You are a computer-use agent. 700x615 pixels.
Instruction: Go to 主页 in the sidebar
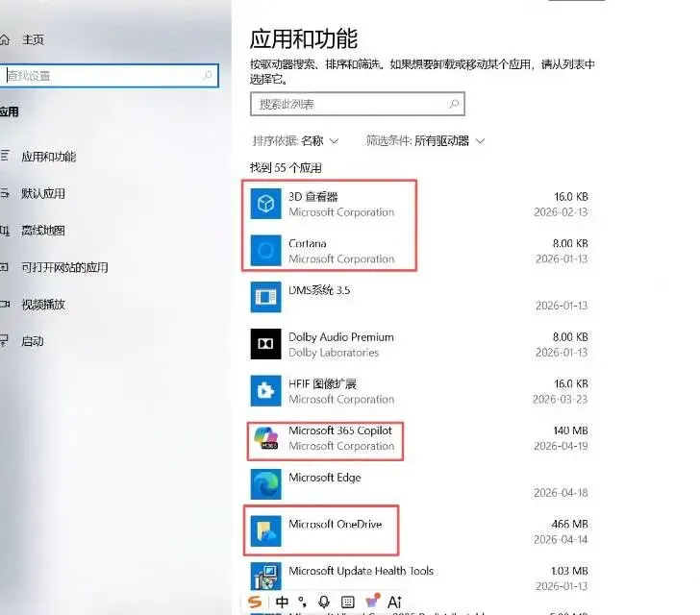(x=33, y=39)
